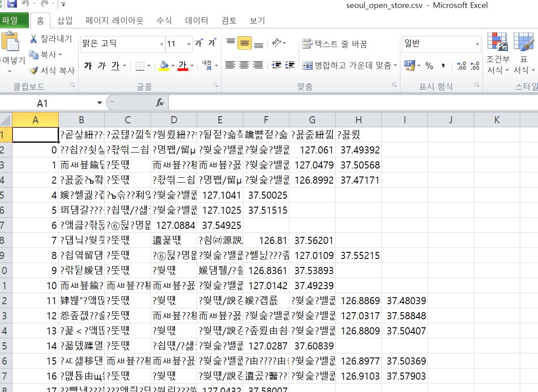Image resolution: width=538 pixels, height=392 pixels.
Task: Click the phonetic guide 내천 icon
Action: (206, 65)
